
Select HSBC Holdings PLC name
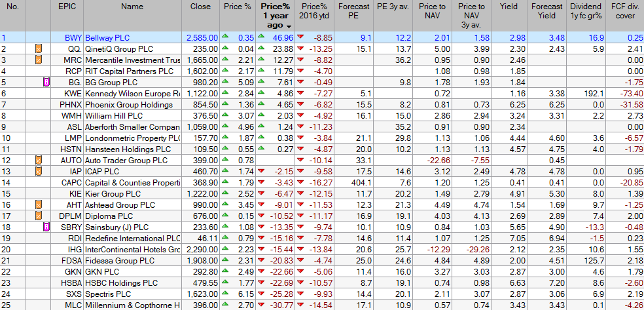121,283
